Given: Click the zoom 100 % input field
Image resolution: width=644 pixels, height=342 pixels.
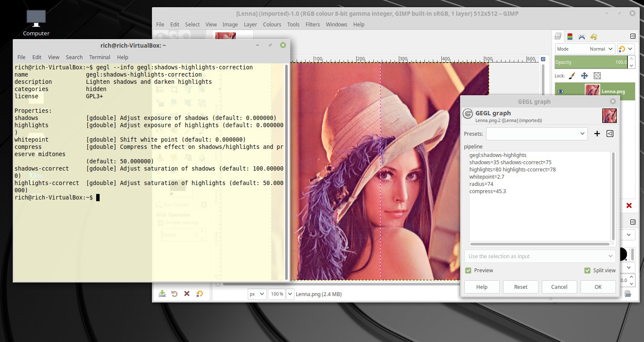Looking at the screenshot, I should (x=277, y=294).
